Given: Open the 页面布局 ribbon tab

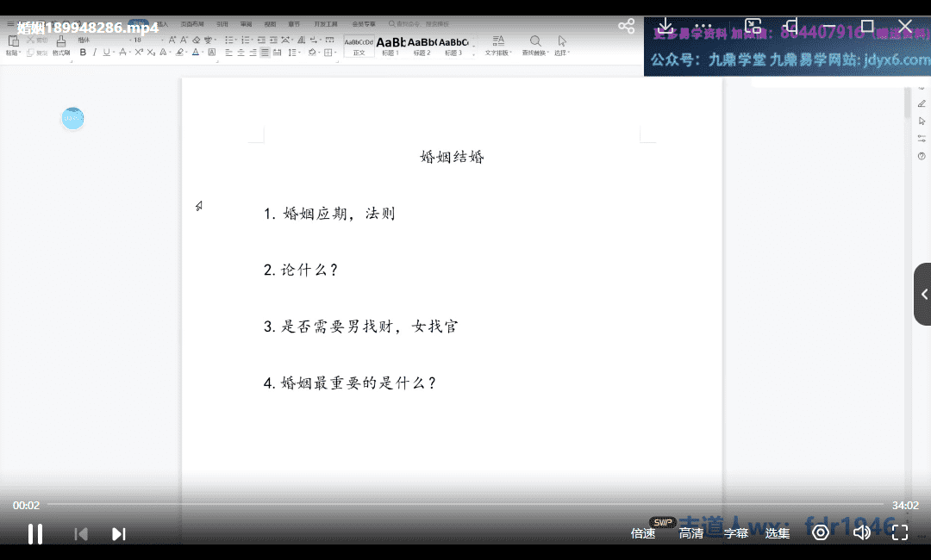Looking at the screenshot, I should click(191, 25).
